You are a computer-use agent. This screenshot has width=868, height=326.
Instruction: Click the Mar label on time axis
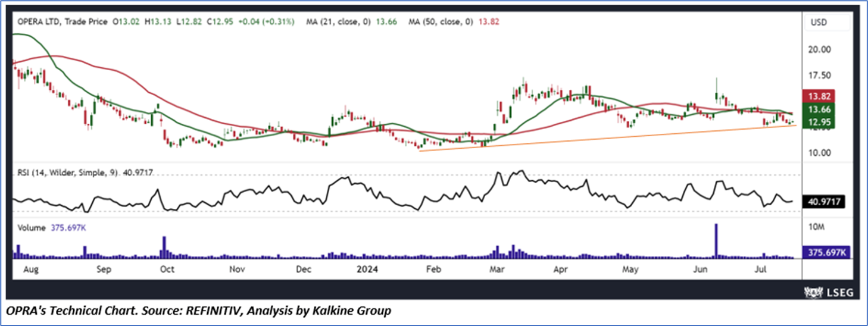(497, 270)
